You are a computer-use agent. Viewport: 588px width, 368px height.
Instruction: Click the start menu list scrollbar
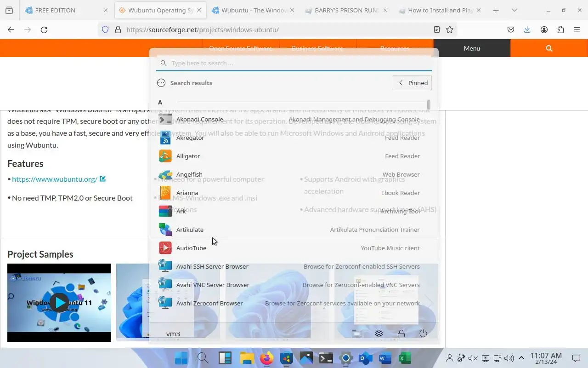pos(429,105)
